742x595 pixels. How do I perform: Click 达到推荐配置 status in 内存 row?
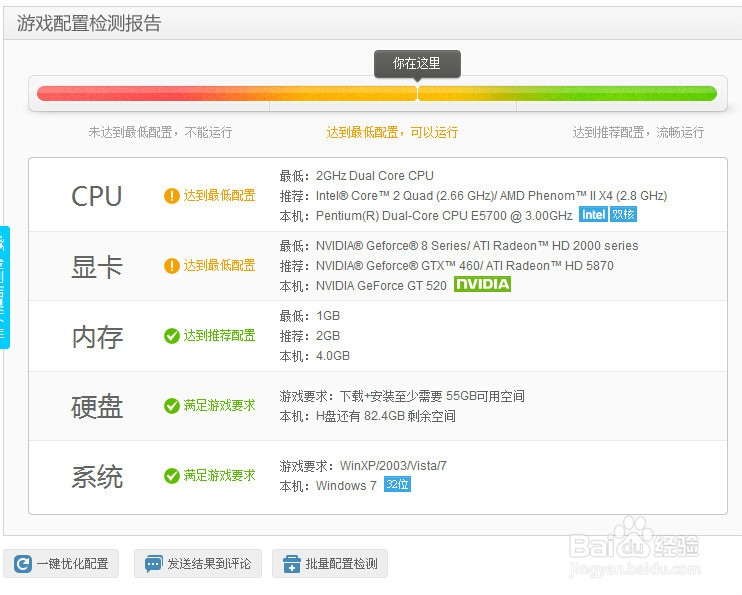coord(220,336)
